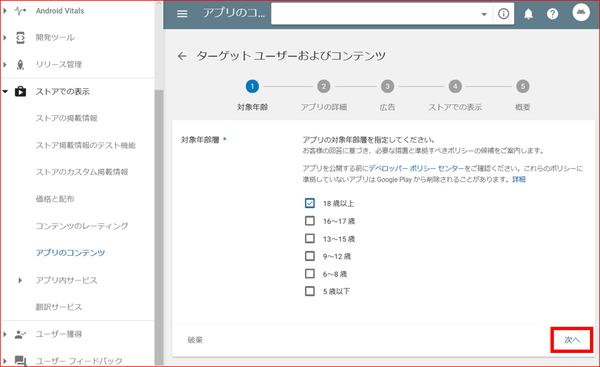600x367 pixels.
Task: Click the info circle icon
Action: coord(504,14)
